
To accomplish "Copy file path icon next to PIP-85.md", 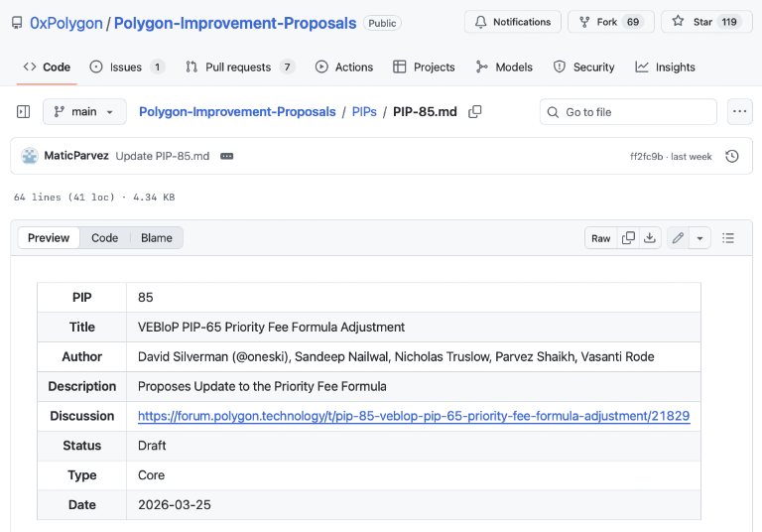I will tap(475, 112).
